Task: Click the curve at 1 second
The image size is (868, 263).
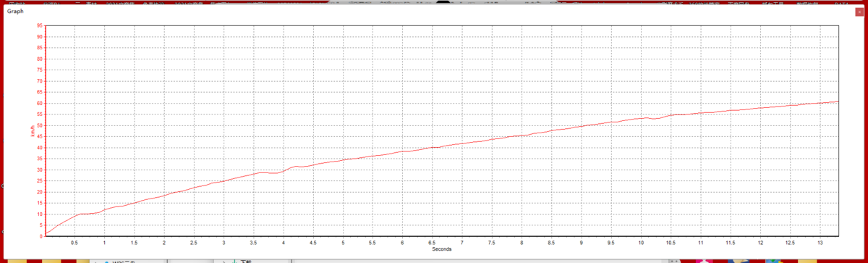Action: (x=105, y=210)
